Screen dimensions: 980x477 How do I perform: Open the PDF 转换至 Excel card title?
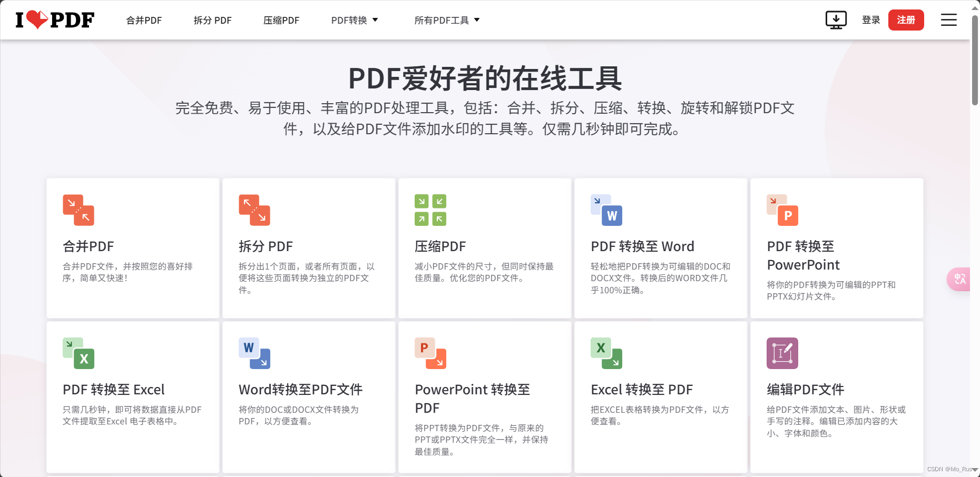pos(114,390)
